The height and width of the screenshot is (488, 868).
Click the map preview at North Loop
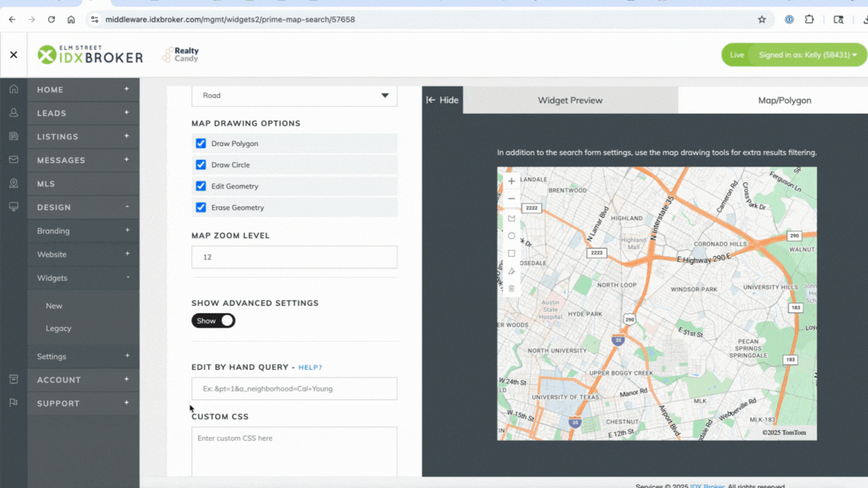[616, 285]
